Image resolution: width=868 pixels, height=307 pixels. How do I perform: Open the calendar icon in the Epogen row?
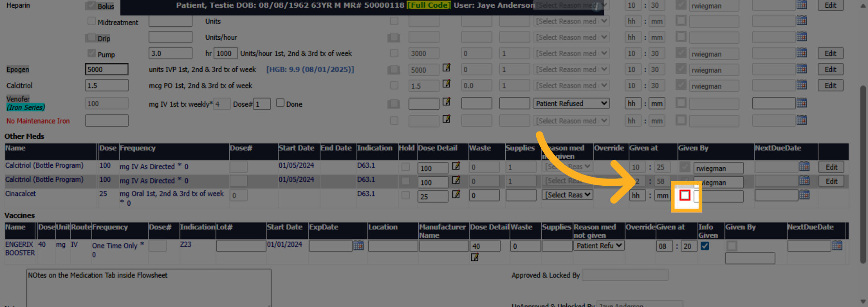pos(802,69)
